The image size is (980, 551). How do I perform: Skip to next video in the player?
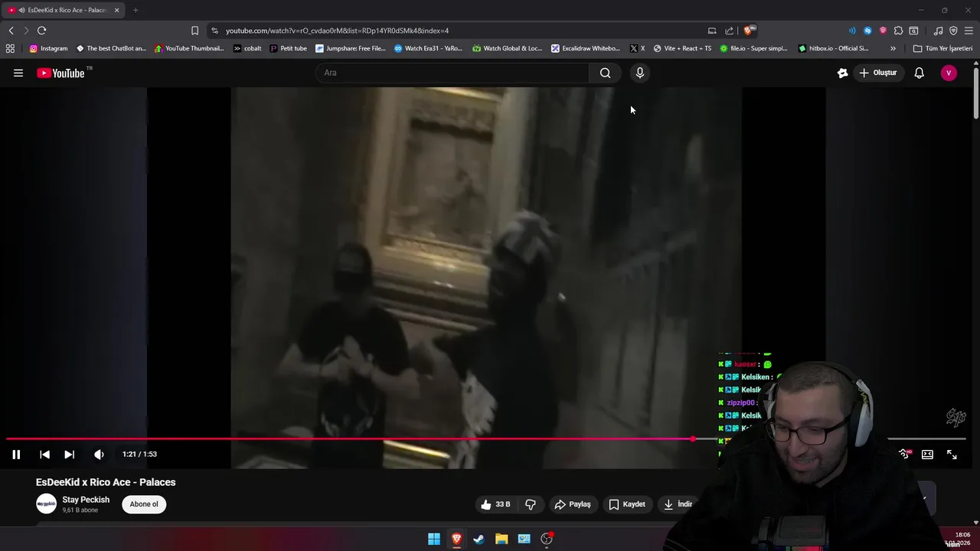click(x=69, y=455)
